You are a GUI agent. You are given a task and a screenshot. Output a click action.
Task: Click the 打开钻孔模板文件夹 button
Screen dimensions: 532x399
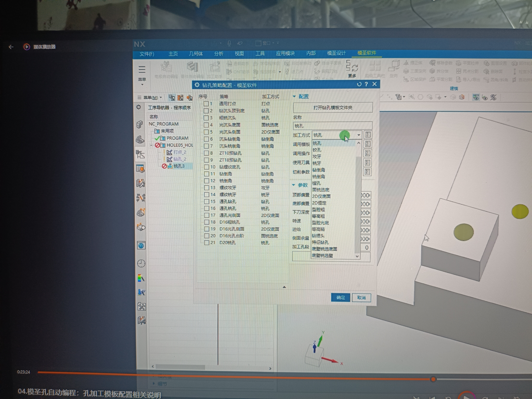333,108
